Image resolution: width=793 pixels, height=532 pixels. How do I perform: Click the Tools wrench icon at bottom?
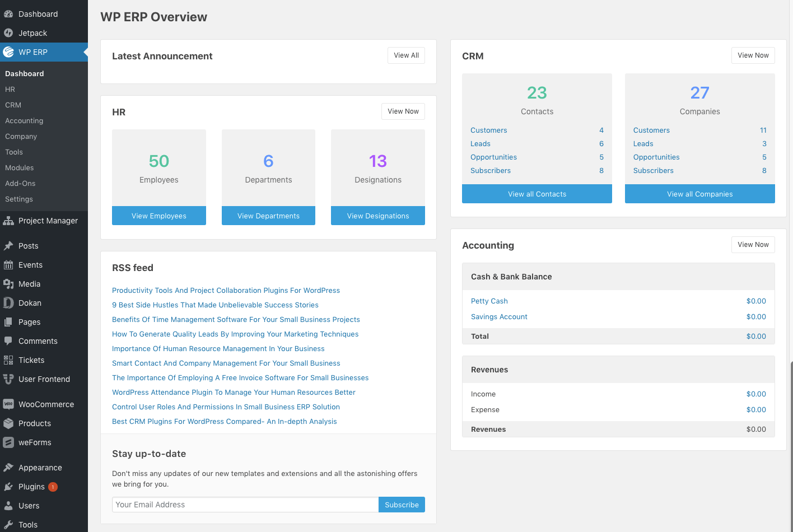(8, 525)
